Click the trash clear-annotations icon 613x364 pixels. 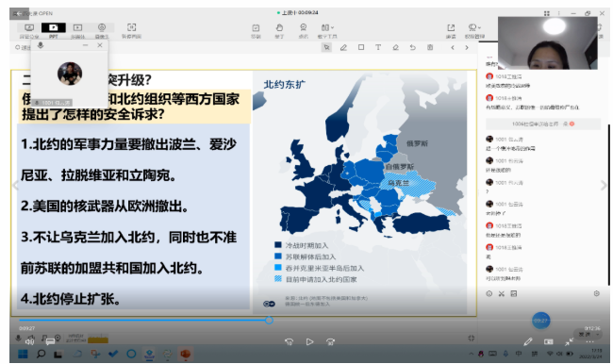point(430,47)
